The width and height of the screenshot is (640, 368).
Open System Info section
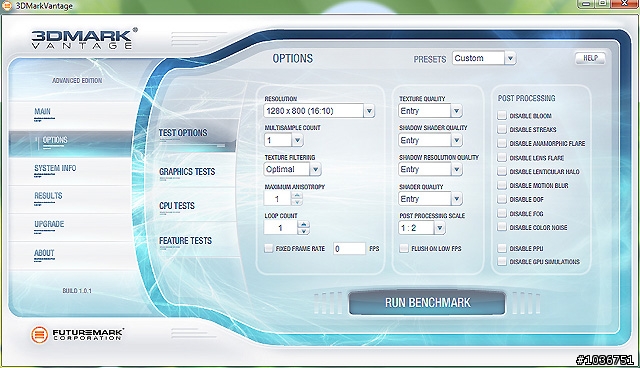click(x=55, y=168)
